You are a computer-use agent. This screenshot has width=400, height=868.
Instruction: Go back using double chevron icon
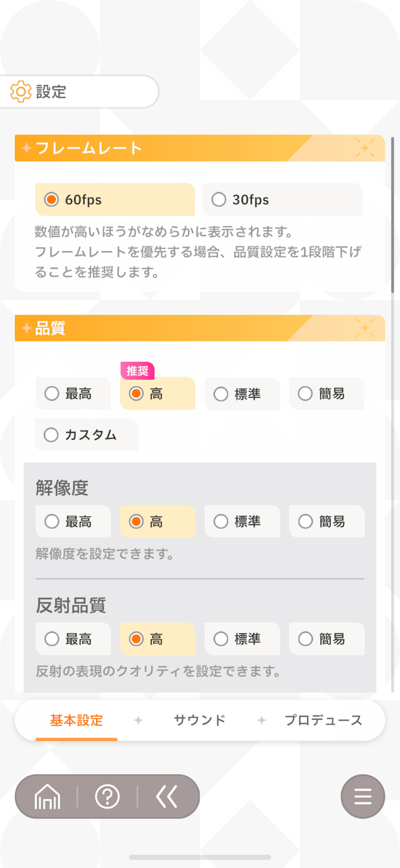(167, 796)
